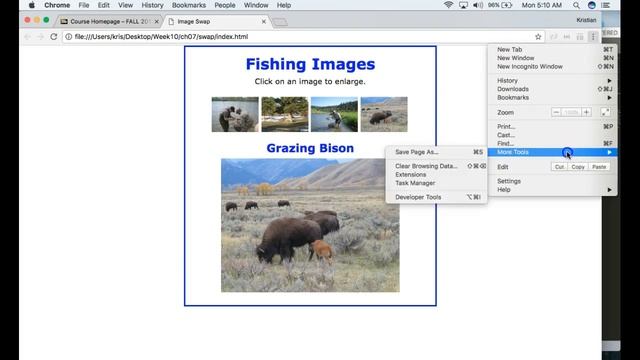Click the page info icon in address bar

pos(69,37)
